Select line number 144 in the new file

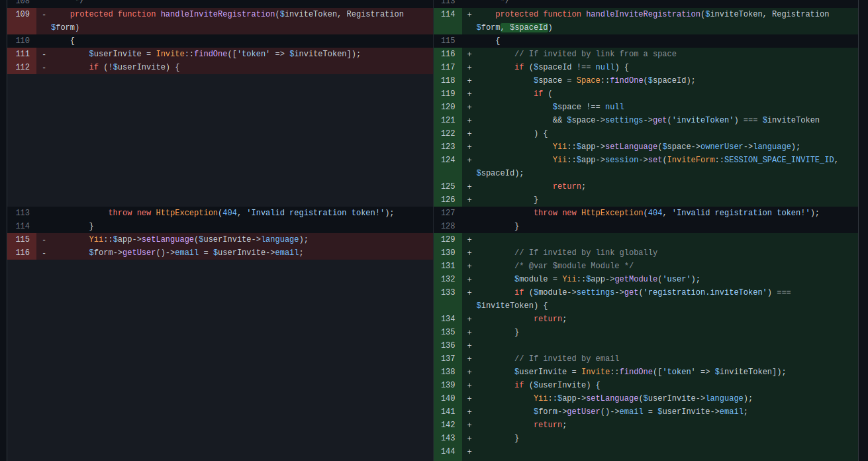tap(448, 451)
